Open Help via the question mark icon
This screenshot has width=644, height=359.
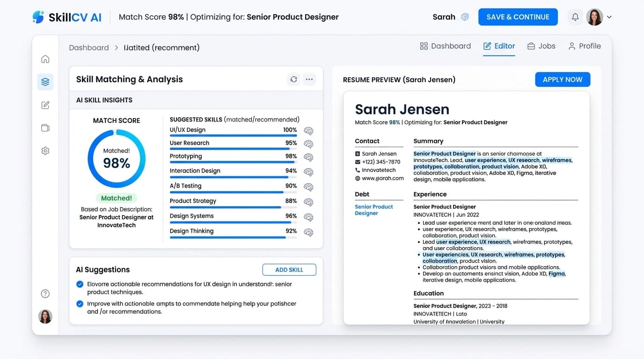(x=45, y=293)
